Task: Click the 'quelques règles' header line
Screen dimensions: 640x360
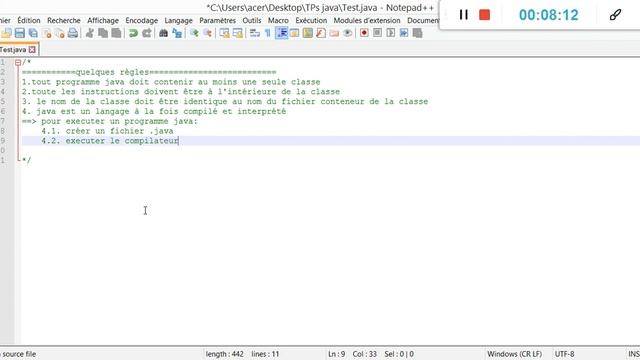Action: [149, 72]
